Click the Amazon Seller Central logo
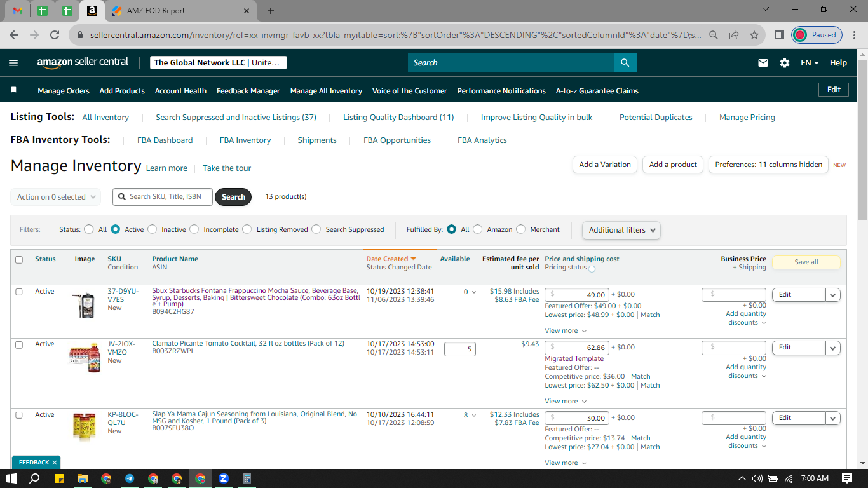This screenshot has height=488, width=868. click(83, 62)
